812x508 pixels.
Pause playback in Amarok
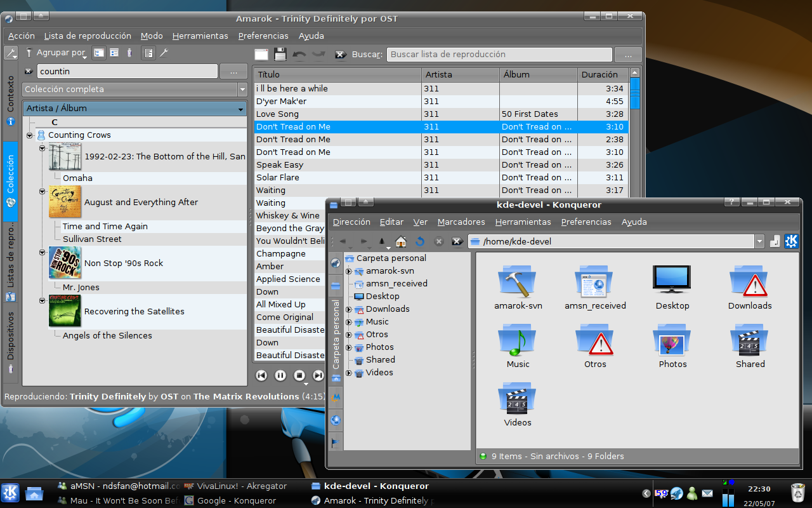[280, 375]
